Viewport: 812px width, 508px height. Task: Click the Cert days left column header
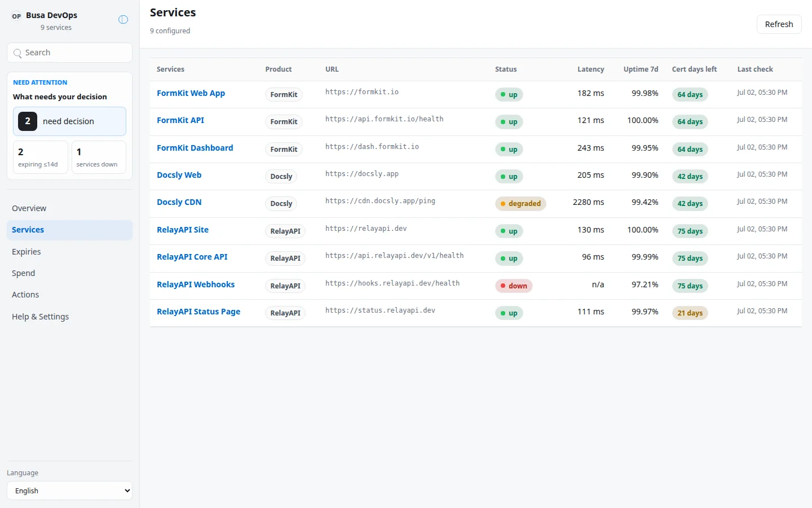pyautogui.click(x=694, y=69)
